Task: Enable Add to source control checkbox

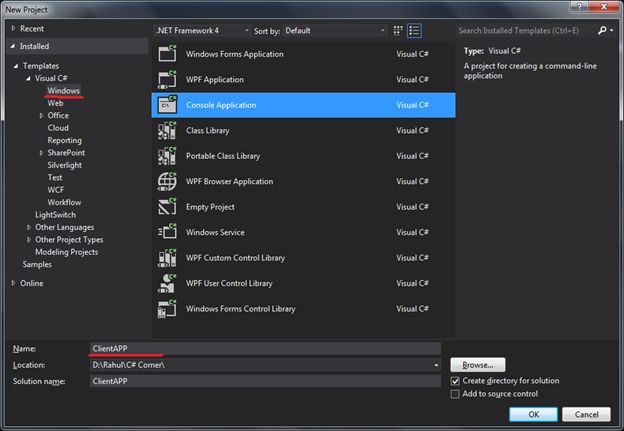Action: (x=455, y=394)
